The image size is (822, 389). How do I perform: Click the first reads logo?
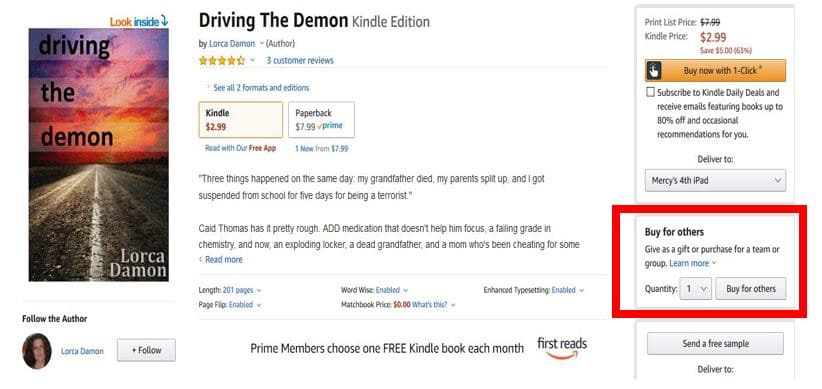click(562, 348)
